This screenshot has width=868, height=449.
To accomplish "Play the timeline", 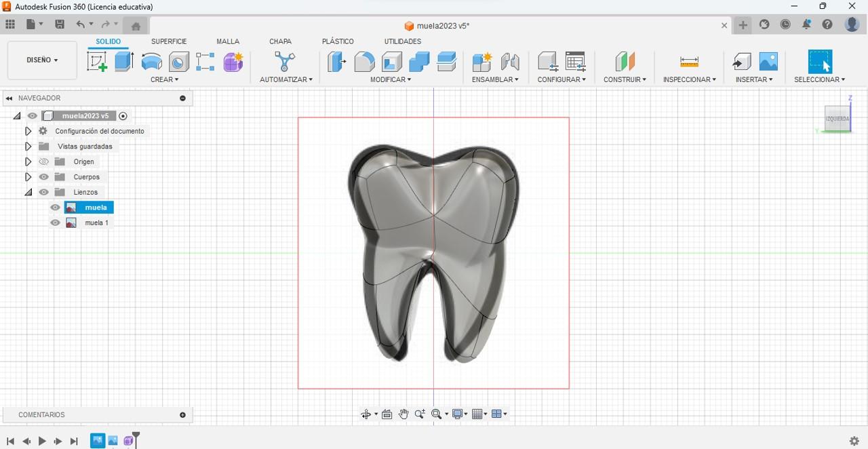I will pos(42,441).
